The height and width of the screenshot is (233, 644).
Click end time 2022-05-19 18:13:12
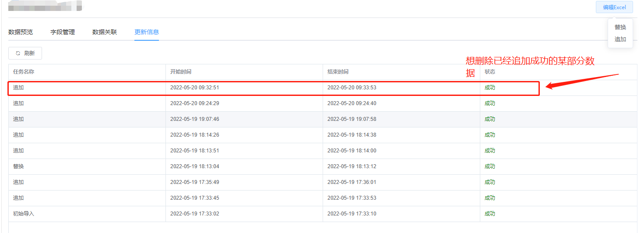coord(352,166)
